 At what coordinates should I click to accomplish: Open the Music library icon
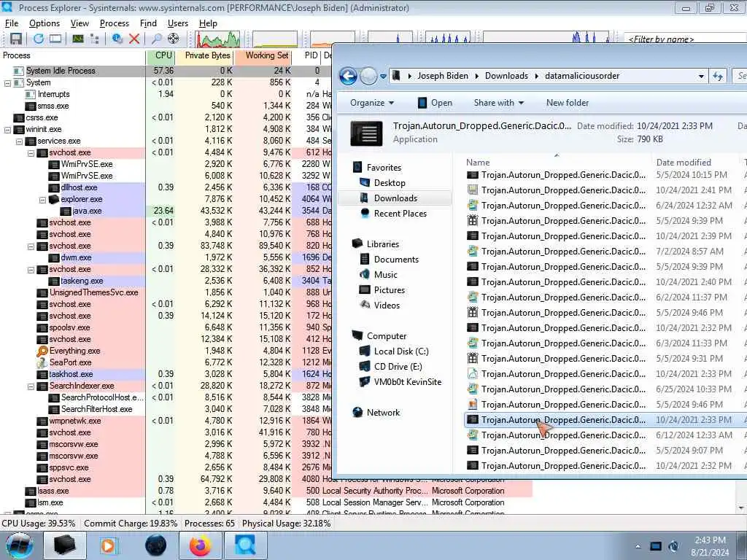click(365, 274)
